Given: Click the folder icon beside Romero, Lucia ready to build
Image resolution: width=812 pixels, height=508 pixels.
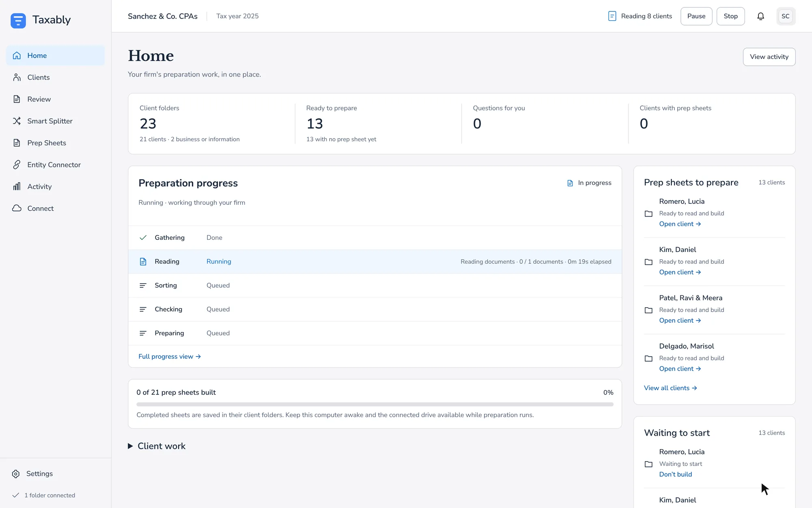Looking at the screenshot, I should tap(649, 214).
